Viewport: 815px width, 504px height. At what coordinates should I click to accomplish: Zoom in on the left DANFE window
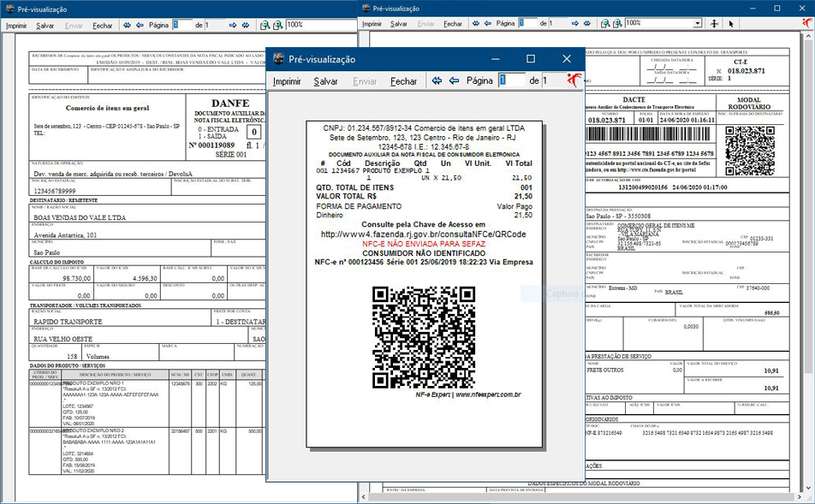point(278,25)
